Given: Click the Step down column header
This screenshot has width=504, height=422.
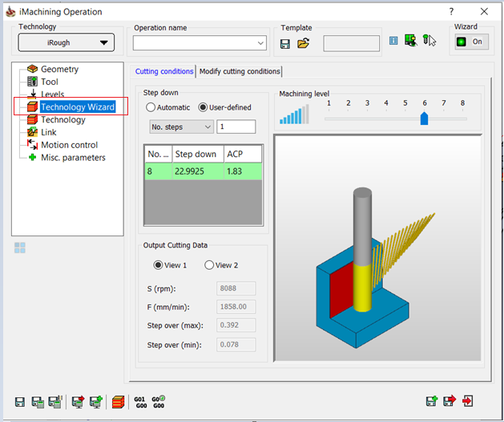Looking at the screenshot, I should click(x=198, y=155).
